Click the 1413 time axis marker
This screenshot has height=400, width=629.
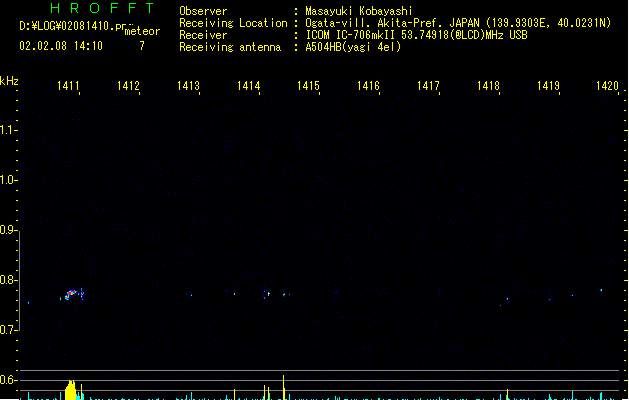(x=188, y=86)
